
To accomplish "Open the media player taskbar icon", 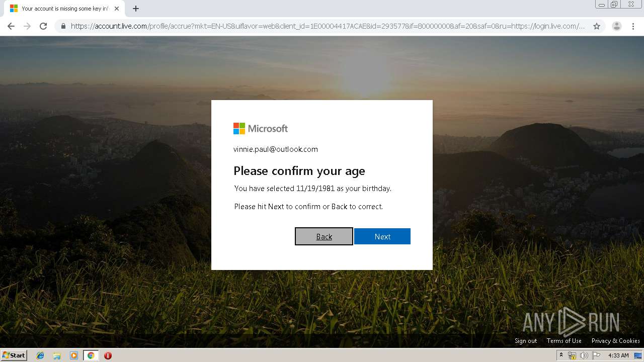I will click(74, 355).
